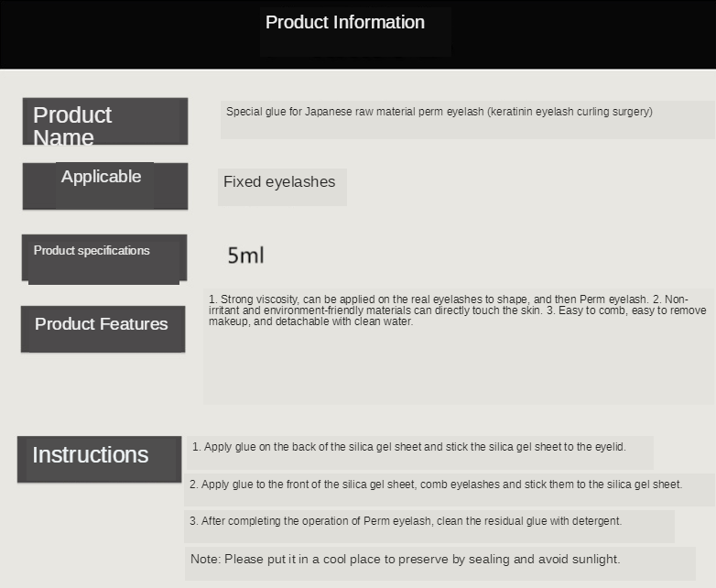Click instruction step 1 about the eyelid
The image size is (716, 588).
click(x=408, y=447)
